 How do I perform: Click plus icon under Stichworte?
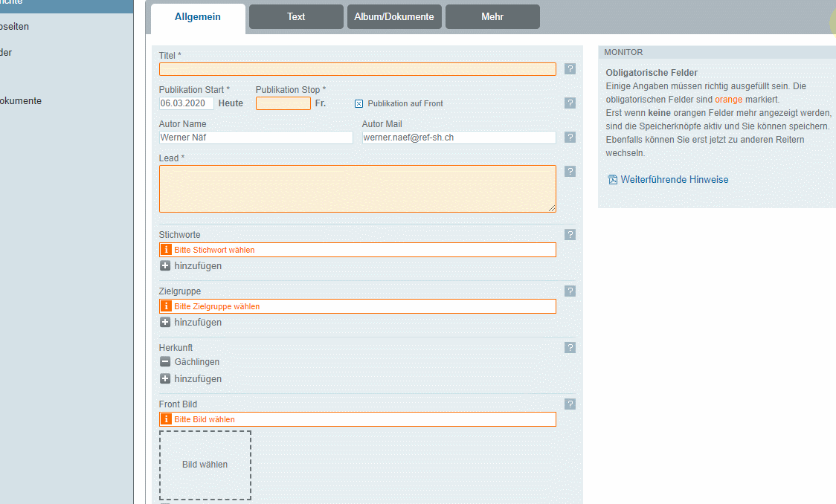[165, 265]
